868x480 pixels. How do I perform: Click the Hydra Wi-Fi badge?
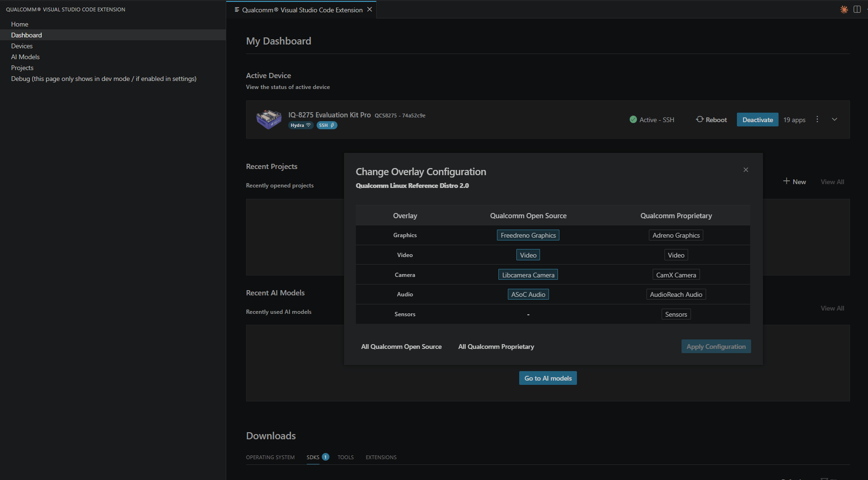pos(301,125)
